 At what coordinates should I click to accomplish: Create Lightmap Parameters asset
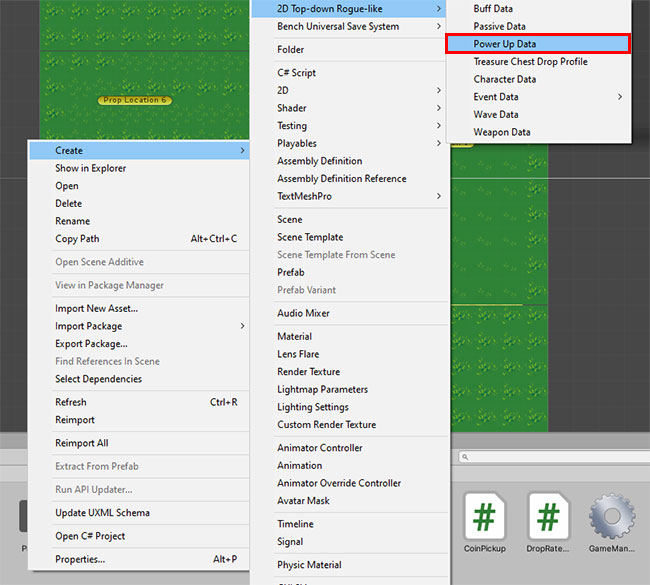pyautogui.click(x=349, y=389)
